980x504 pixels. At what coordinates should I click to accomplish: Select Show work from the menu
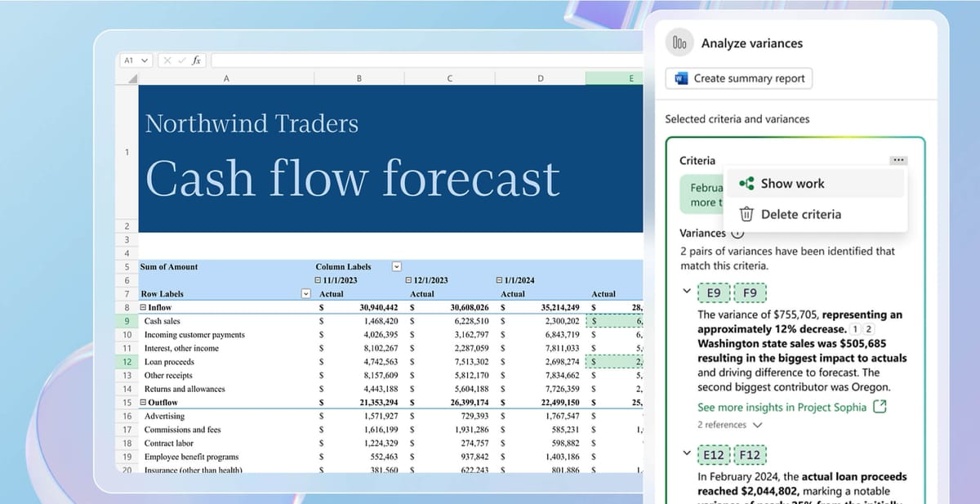pyautogui.click(x=814, y=184)
